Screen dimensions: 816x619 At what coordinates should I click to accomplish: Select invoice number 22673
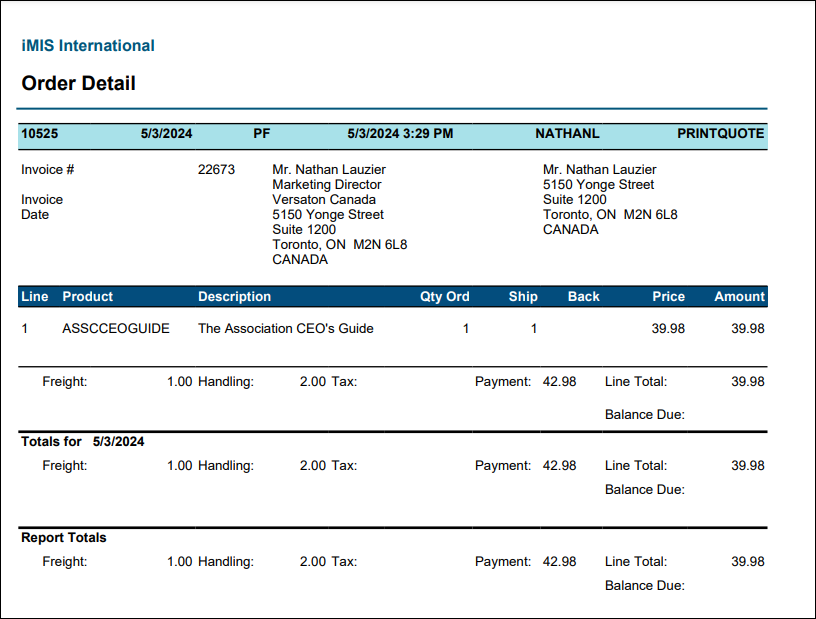click(216, 170)
